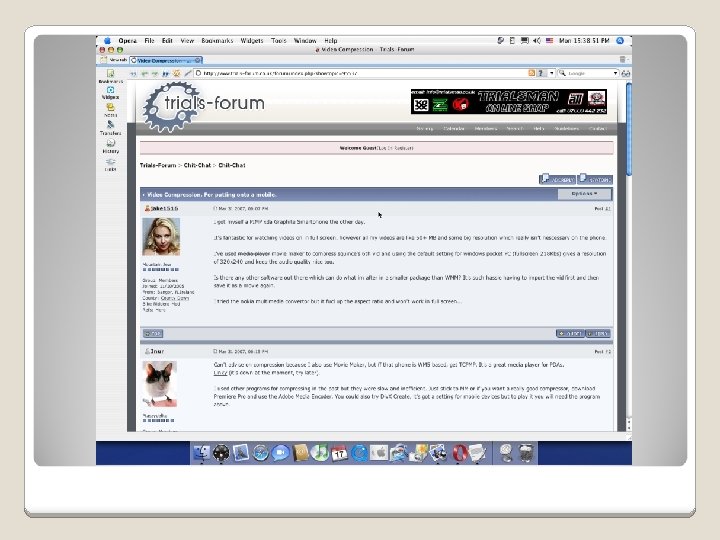Click the greyed-out Rewind toolbar button
The width and height of the screenshot is (720, 540).
(x=134, y=73)
